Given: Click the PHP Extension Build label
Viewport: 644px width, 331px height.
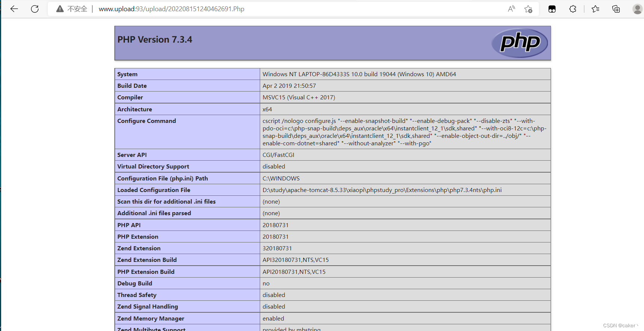Looking at the screenshot, I should [146, 272].
